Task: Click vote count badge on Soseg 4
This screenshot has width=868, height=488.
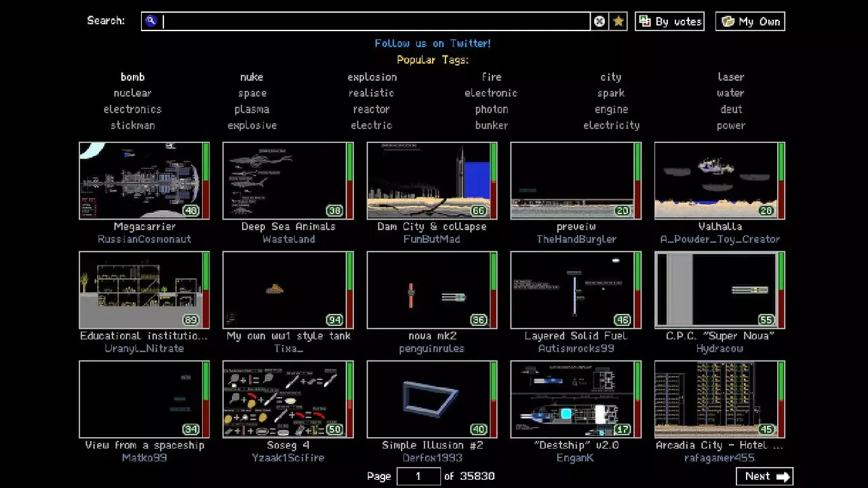Action: pos(334,430)
